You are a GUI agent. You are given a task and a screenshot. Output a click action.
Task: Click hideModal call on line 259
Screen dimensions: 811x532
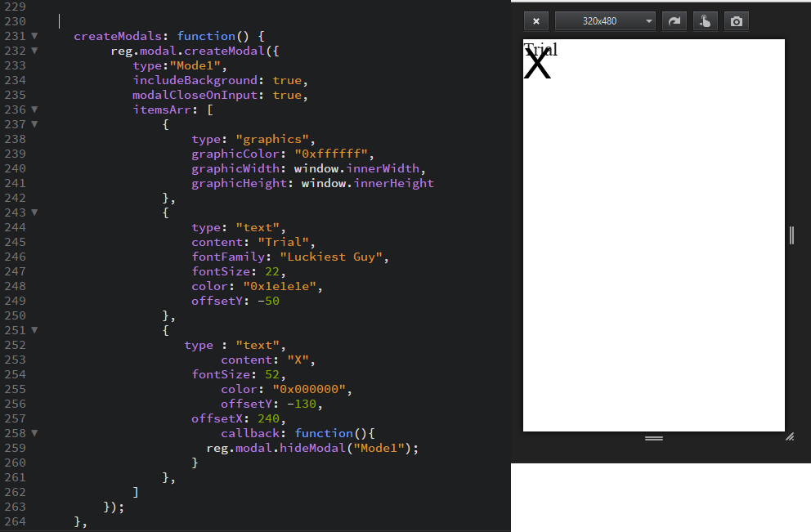coord(312,449)
